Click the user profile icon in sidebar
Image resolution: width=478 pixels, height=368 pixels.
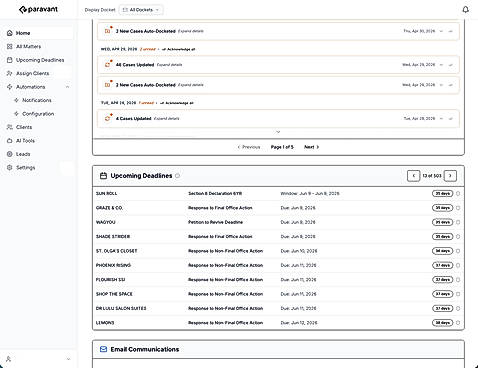coord(9,359)
